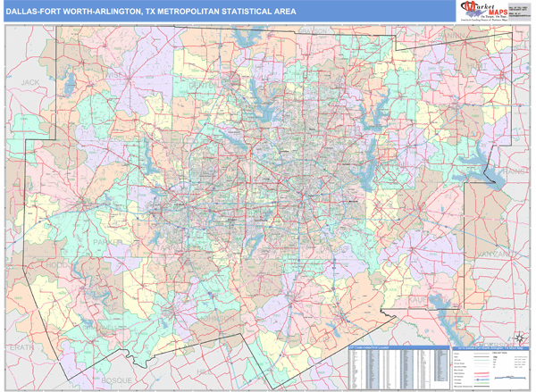Click the ZIP Code Index table

point(399,367)
